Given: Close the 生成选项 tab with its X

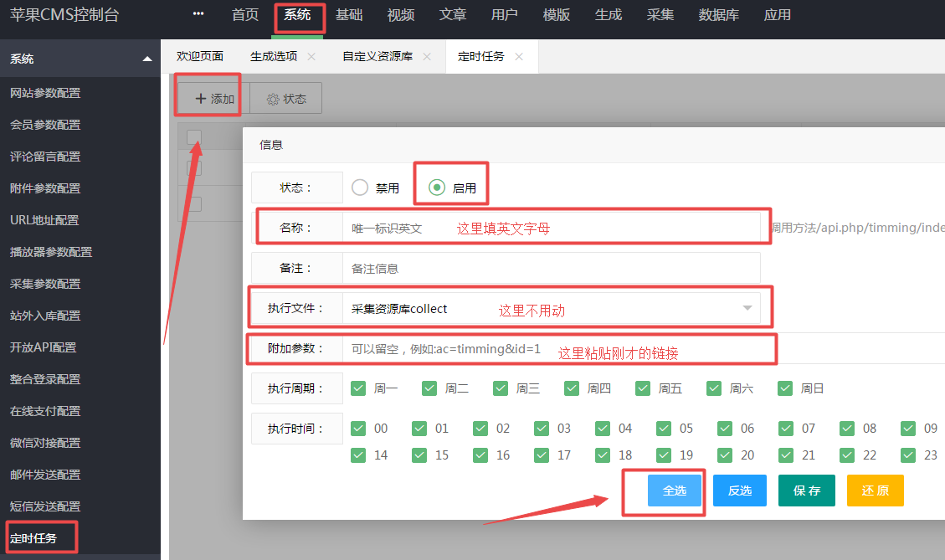Looking at the screenshot, I should click(x=311, y=57).
